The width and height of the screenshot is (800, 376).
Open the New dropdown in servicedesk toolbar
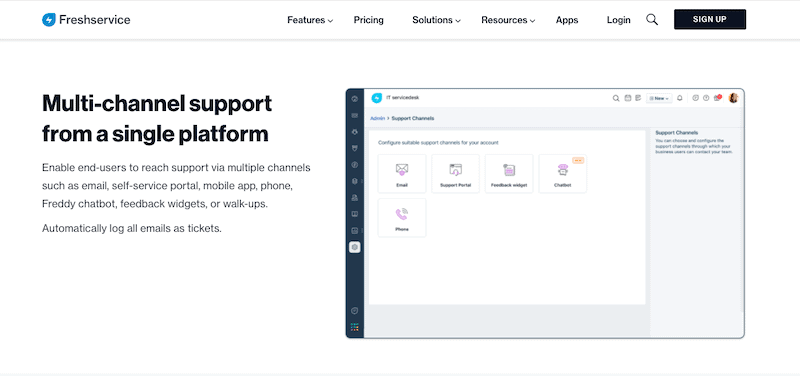click(659, 98)
